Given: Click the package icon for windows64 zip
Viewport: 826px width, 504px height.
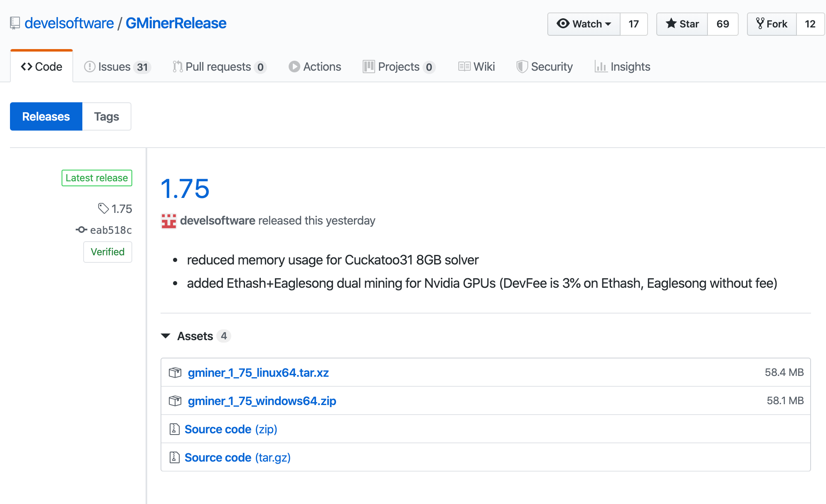Looking at the screenshot, I should (x=175, y=401).
